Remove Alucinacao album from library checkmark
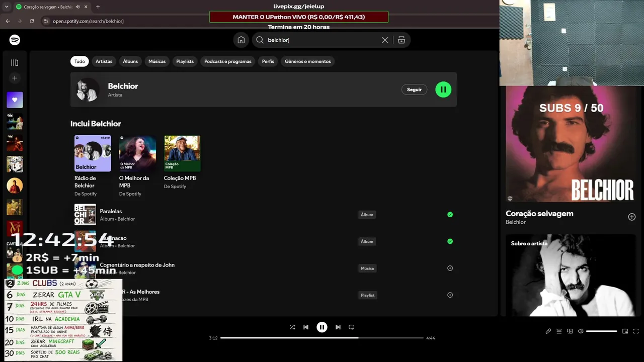 tap(450, 241)
